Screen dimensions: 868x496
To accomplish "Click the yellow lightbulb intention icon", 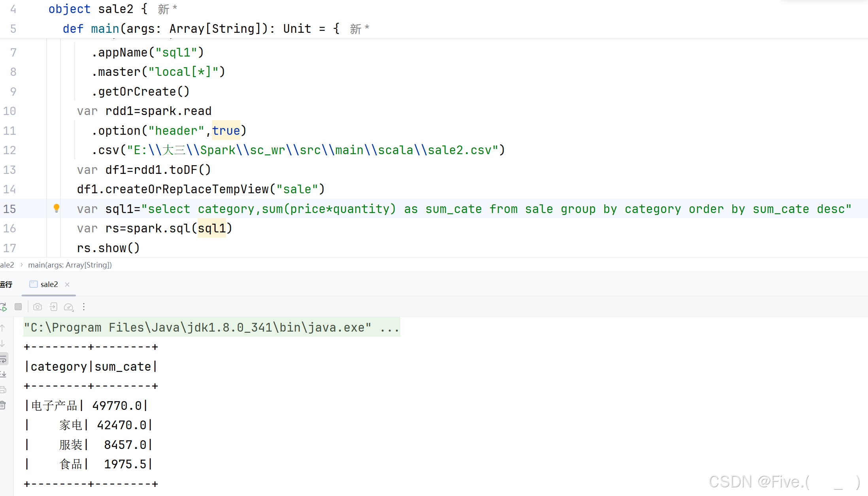I will click(x=57, y=208).
